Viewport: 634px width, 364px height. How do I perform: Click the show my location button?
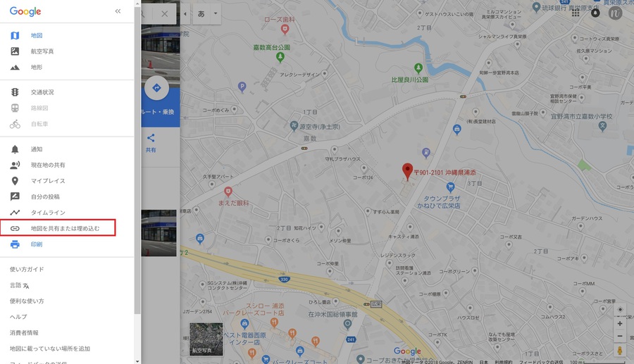[x=620, y=310]
